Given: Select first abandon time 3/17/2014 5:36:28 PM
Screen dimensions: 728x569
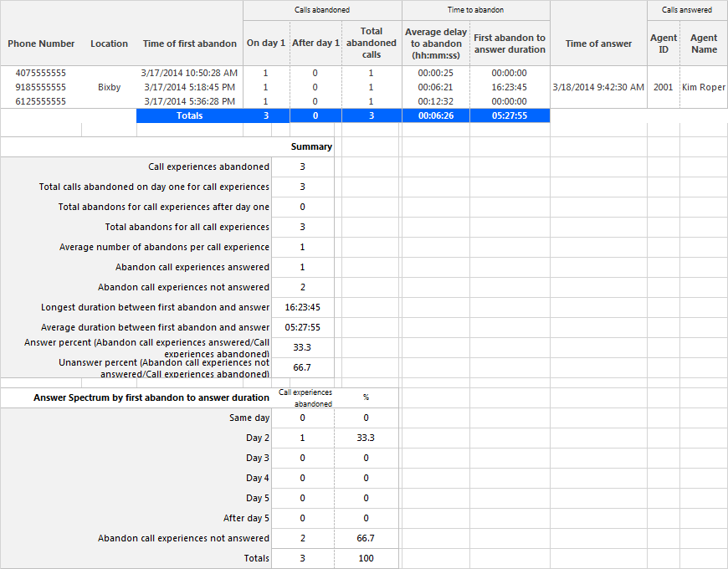Looking at the screenshot, I should click(189, 101).
